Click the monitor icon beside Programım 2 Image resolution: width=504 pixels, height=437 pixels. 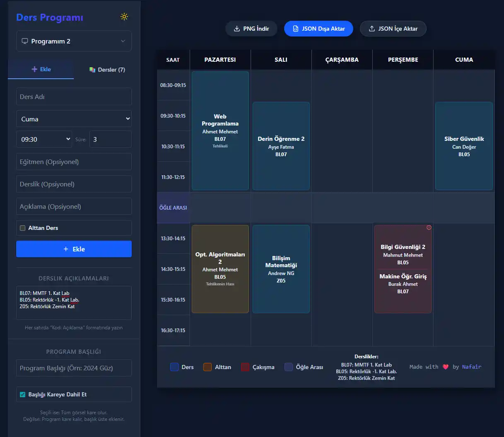pyautogui.click(x=25, y=41)
